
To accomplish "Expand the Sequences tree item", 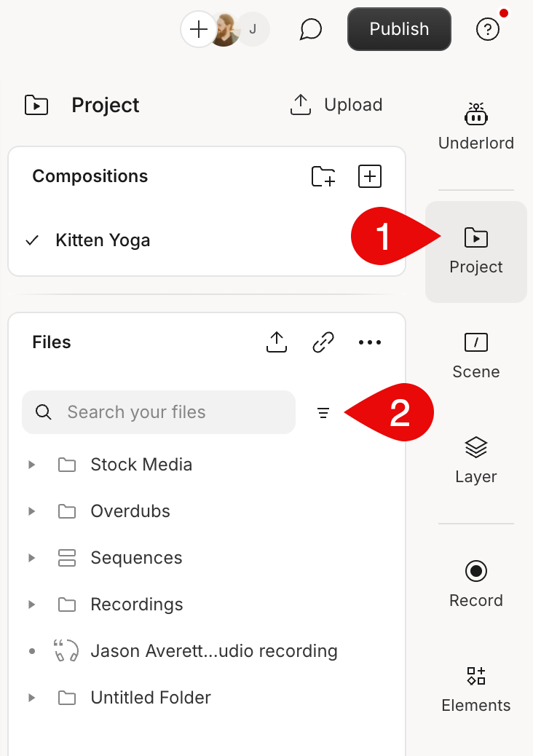I will click(32, 558).
